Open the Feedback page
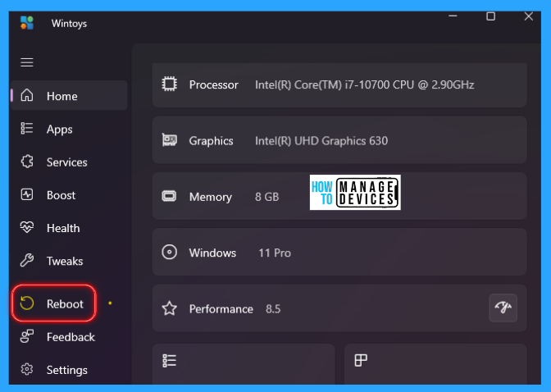This screenshot has width=551, height=392. [69, 337]
